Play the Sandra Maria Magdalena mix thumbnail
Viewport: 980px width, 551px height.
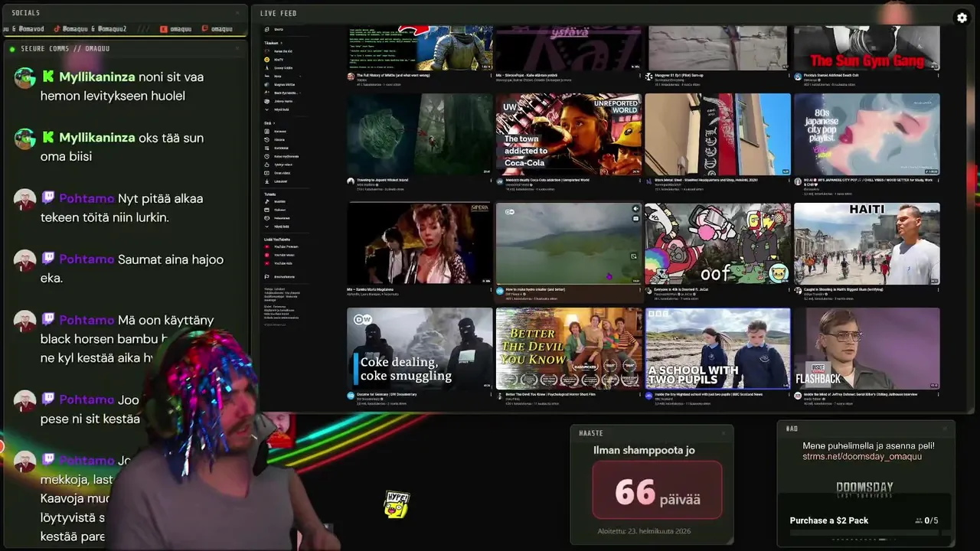coord(420,243)
